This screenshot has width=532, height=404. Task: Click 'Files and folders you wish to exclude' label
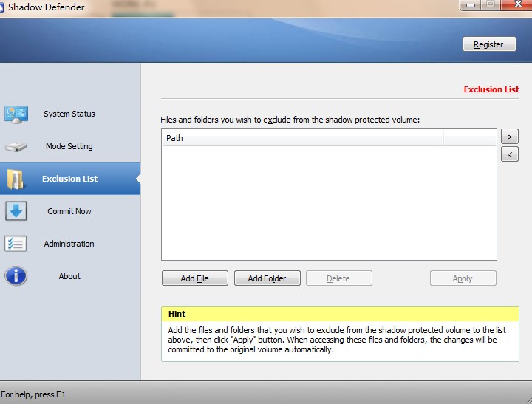click(x=290, y=120)
